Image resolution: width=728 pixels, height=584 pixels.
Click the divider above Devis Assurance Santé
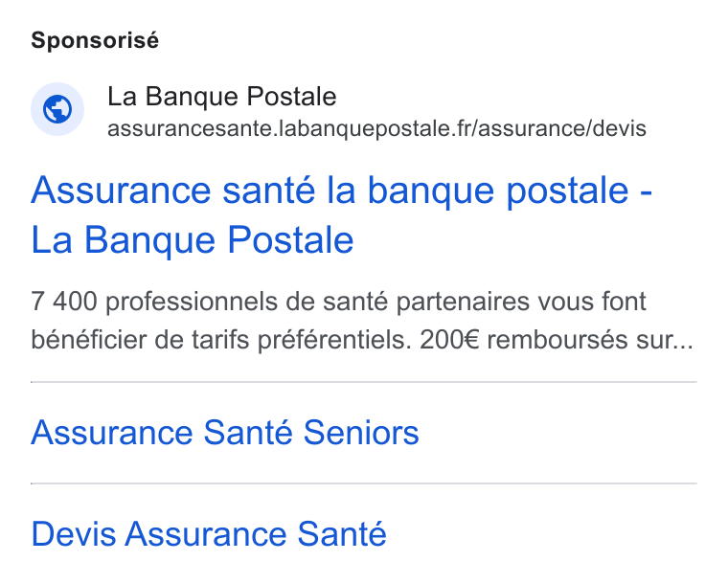(x=364, y=483)
